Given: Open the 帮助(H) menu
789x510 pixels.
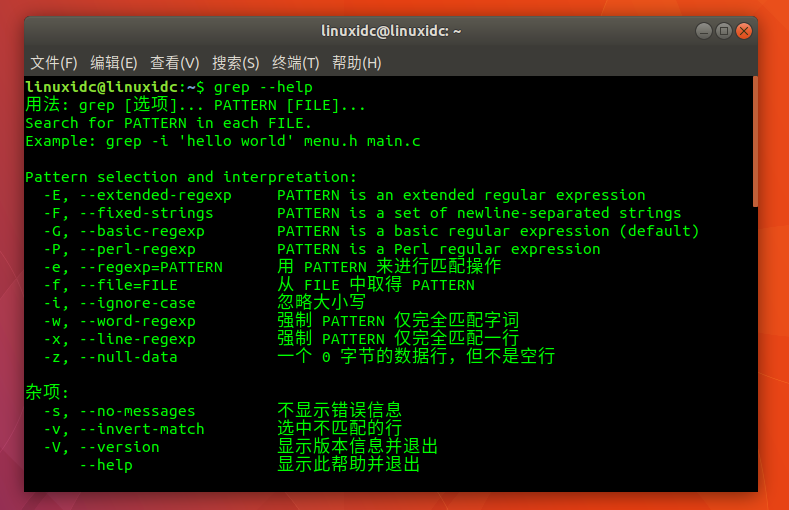Looking at the screenshot, I should 356,63.
